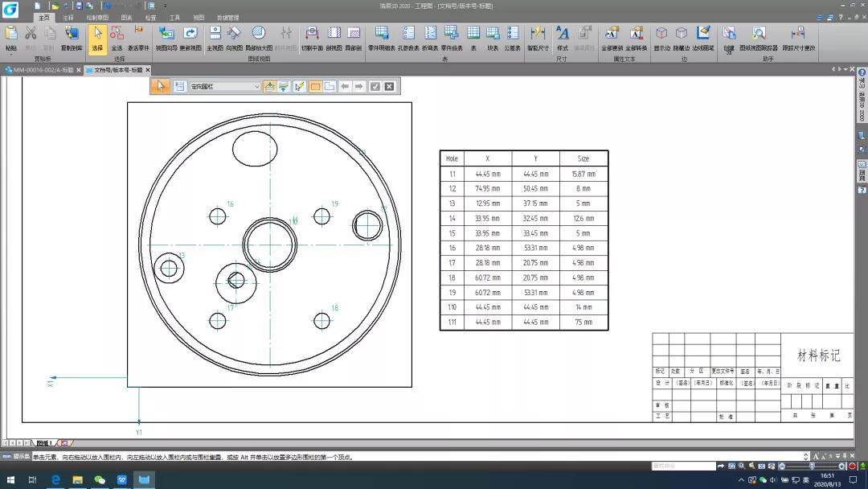Click the 1.4 row size cell 12.6 mm

[583, 218]
